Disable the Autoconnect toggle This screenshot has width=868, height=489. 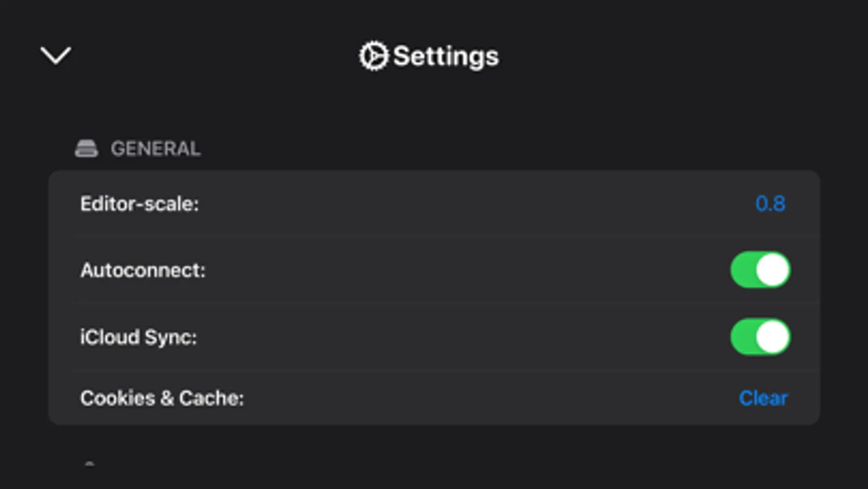pyautogui.click(x=760, y=270)
